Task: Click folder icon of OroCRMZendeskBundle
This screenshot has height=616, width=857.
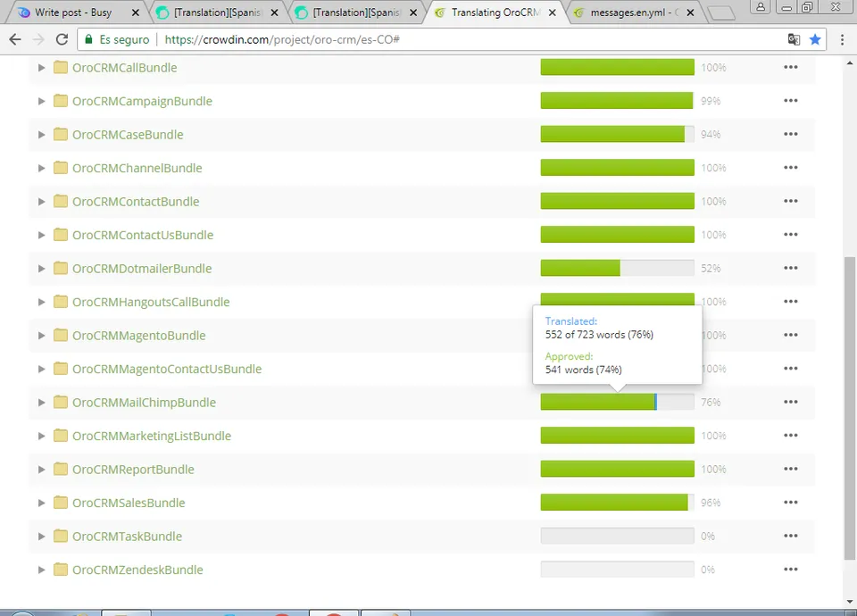Action: [61, 570]
